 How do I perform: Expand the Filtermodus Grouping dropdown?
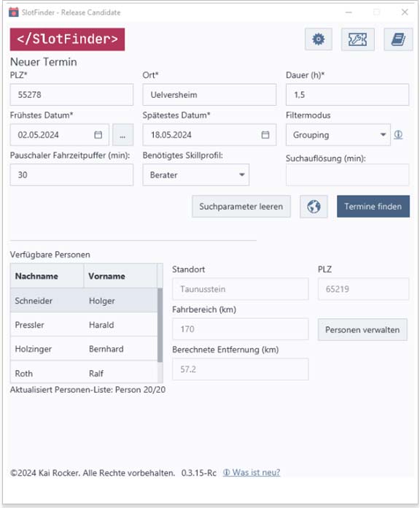[x=338, y=135]
